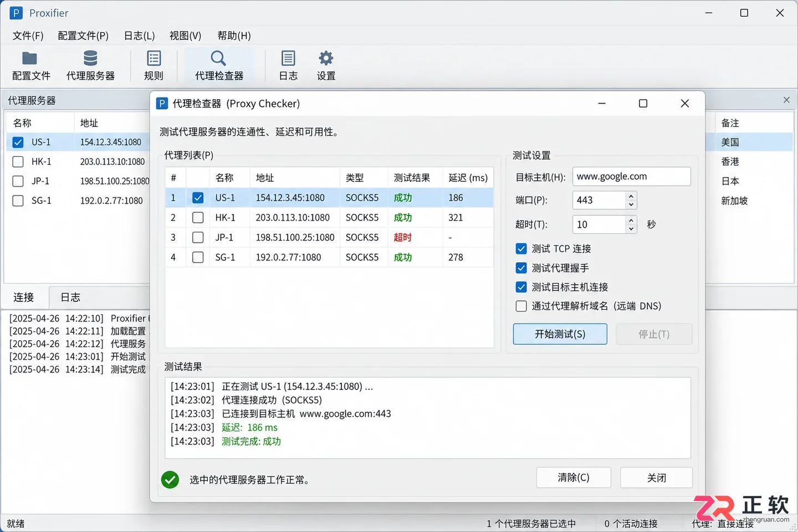Viewport: 798px width, 532px height.
Task: Sort checker list by 类型 column header
Action: pyautogui.click(x=364, y=178)
